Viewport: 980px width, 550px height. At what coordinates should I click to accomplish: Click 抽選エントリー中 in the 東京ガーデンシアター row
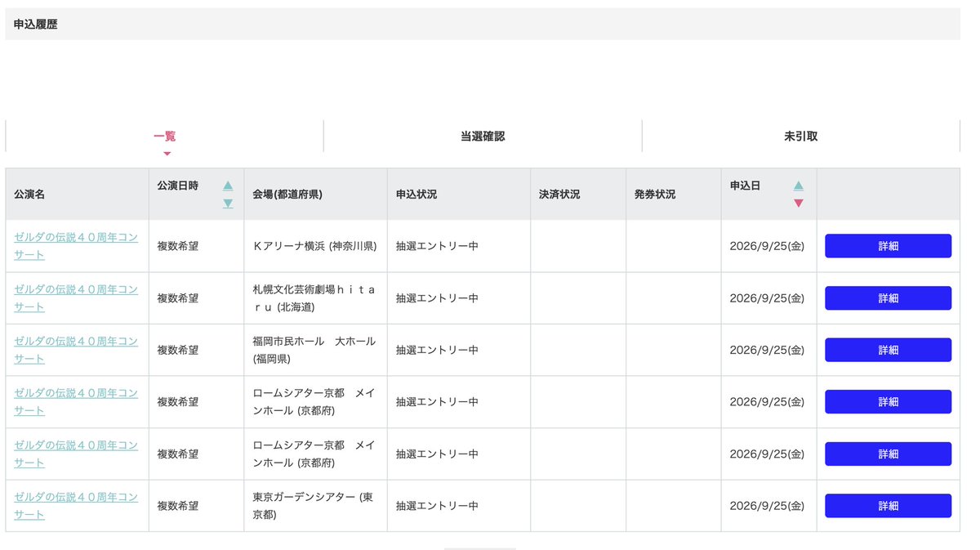437,506
